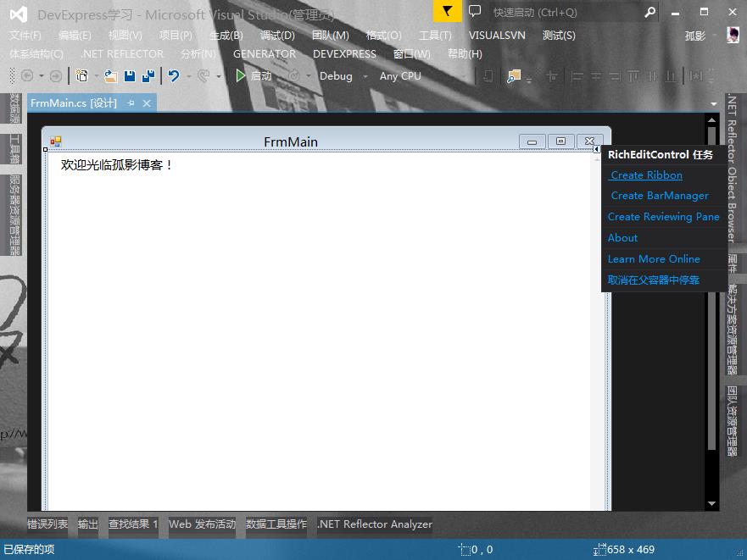The height and width of the screenshot is (560, 747).
Task: Expand the redo history dropdown arrow
Action: [219, 76]
